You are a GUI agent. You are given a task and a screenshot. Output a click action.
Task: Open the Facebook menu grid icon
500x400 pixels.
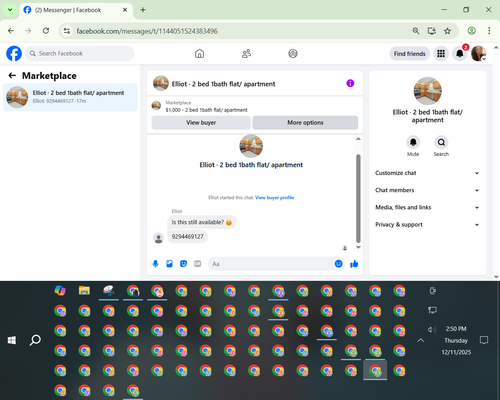click(x=441, y=53)
